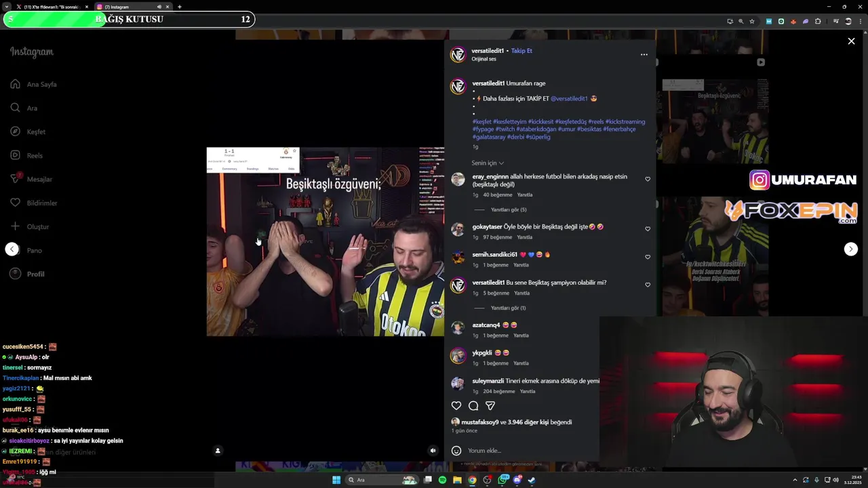Screen dimensions: 868x488
Task: Open Chrome extensions puzzle icon
Action: [x=818, y=21]
